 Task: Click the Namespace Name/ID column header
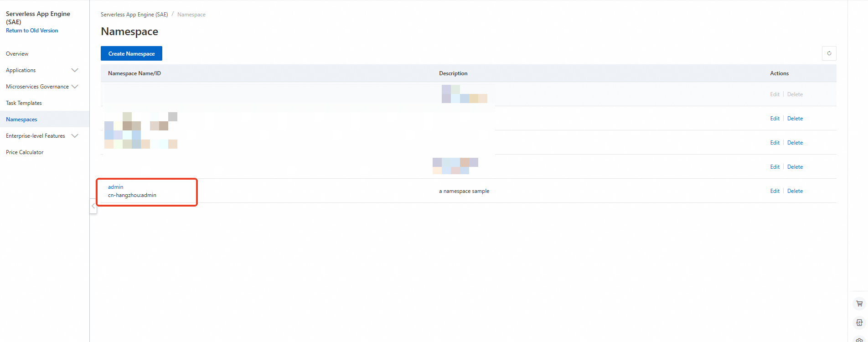pos(134,73)
